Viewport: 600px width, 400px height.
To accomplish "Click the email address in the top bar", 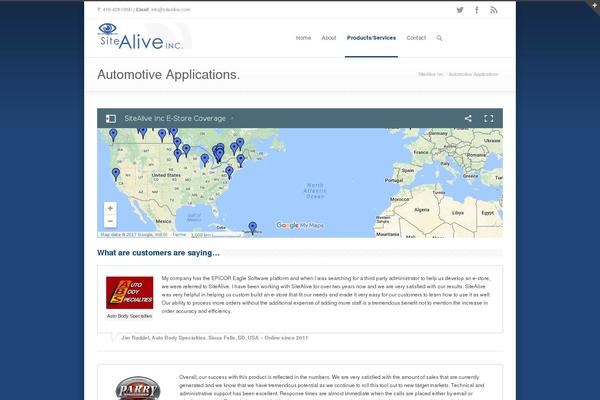I will [x=170, y=10].
